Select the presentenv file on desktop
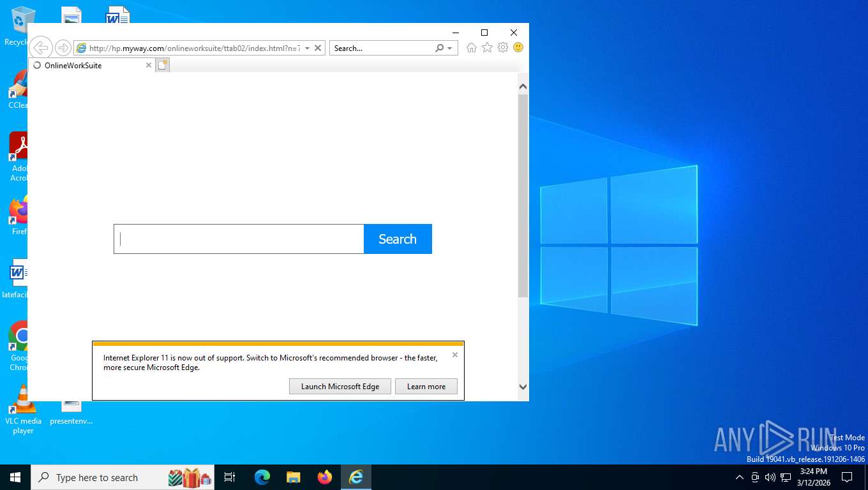 coord(71,413)
